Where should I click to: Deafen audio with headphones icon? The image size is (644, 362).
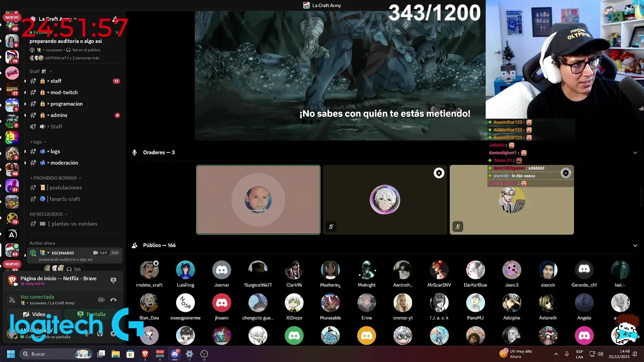[x=100, y=333]
